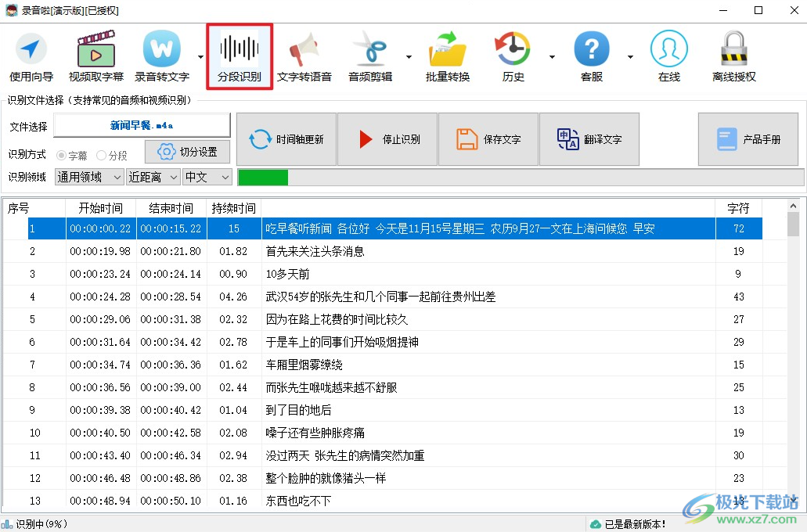Open the 文字转语音 text-to-speech tool
The width and height of the screenshot is (807, 532).
pyautogui.click(x=304, y=56)
